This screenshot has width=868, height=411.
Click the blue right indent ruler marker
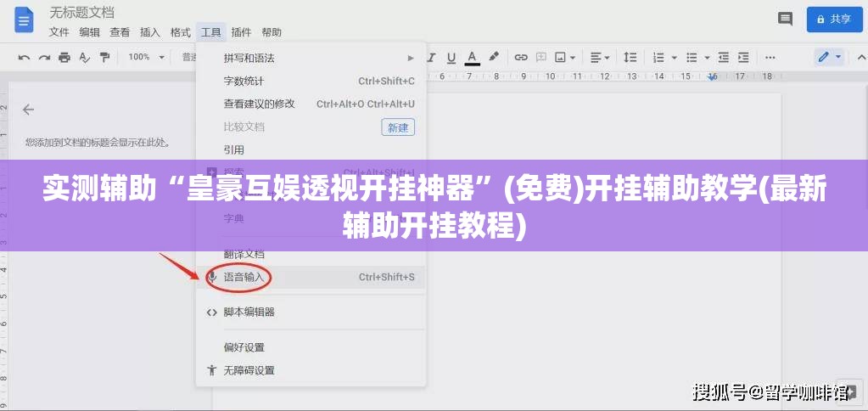click(713, 77)
